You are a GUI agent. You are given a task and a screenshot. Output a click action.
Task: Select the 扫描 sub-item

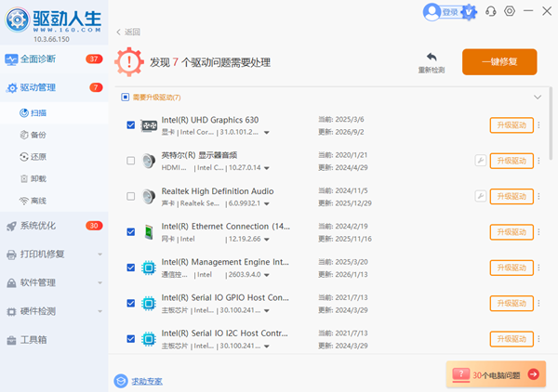click(x=54, y=112)
